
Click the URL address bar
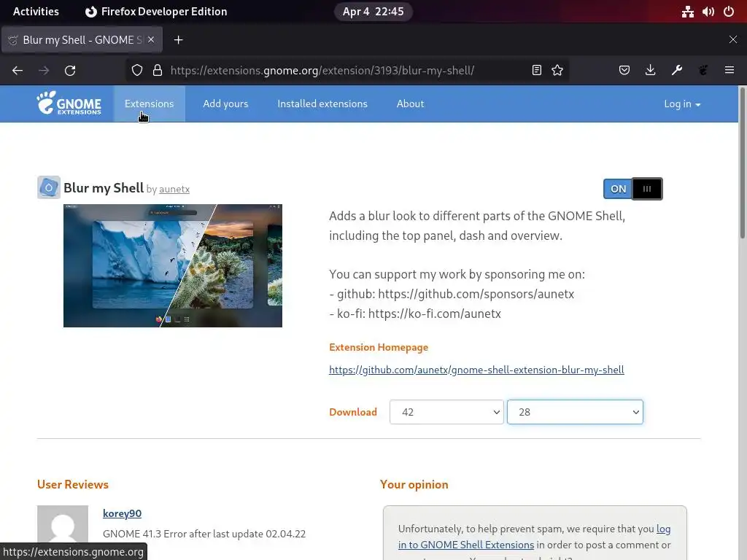pos(348,71)
